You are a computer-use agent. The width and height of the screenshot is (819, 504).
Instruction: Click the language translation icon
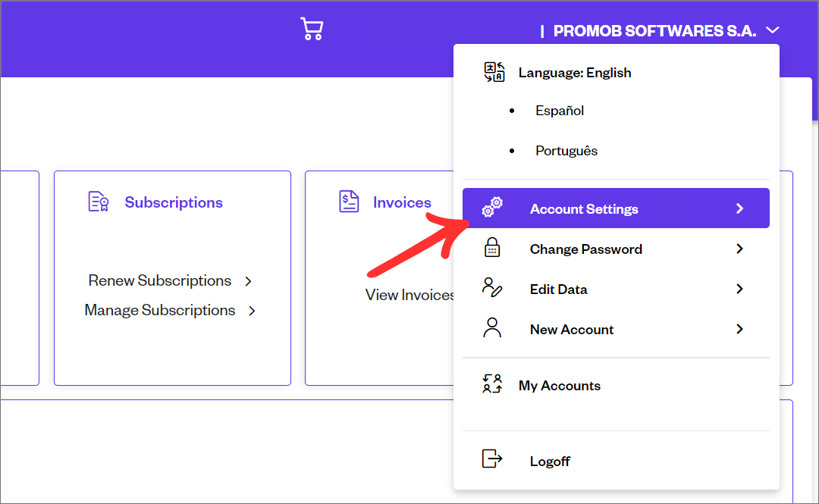coord(494,72)
